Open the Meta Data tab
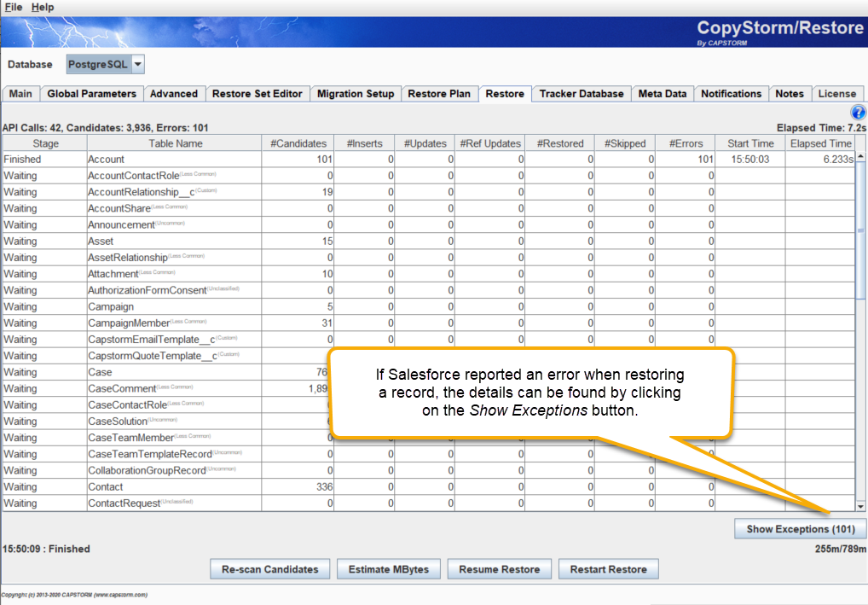The image size is (868, 605). 663,94
